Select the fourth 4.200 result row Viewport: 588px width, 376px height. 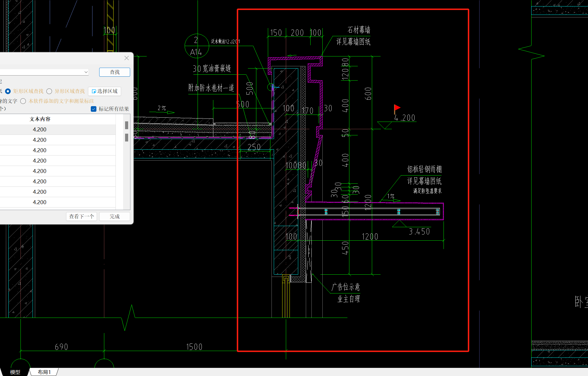pos(58,161)
